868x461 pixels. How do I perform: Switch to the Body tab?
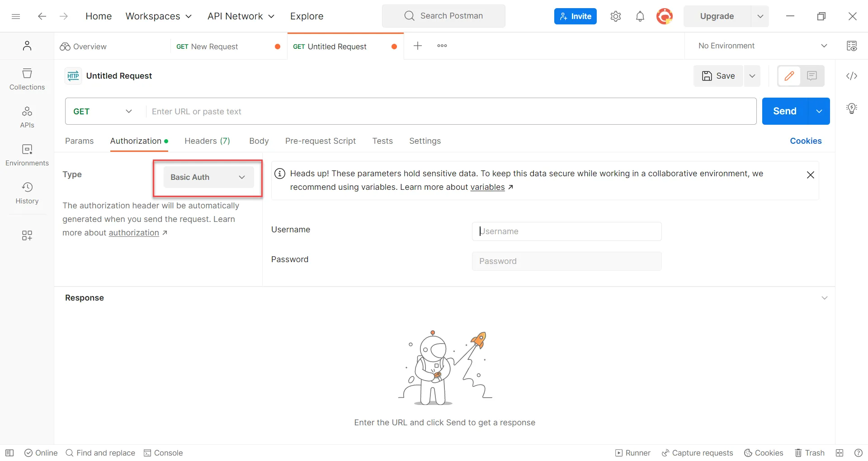259,141
